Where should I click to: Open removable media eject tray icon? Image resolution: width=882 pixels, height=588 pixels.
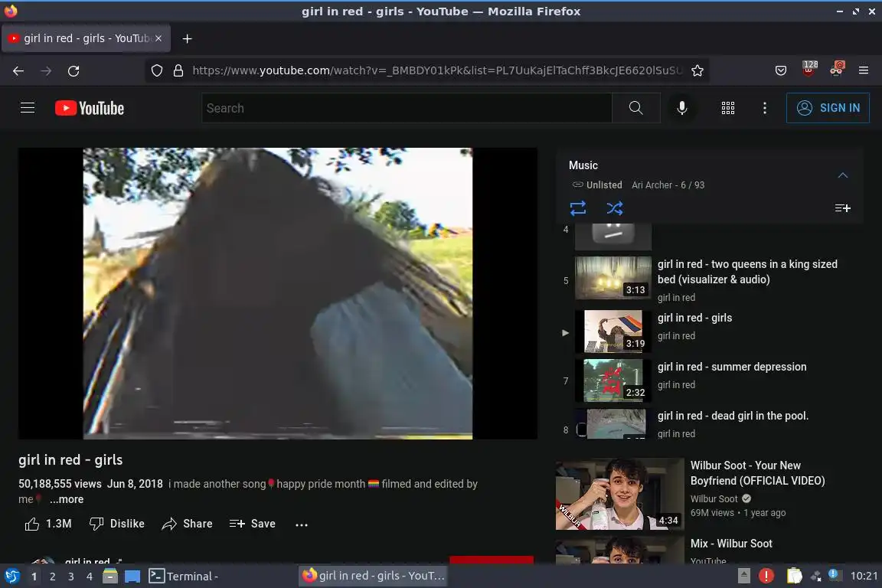tap(743, 576)
